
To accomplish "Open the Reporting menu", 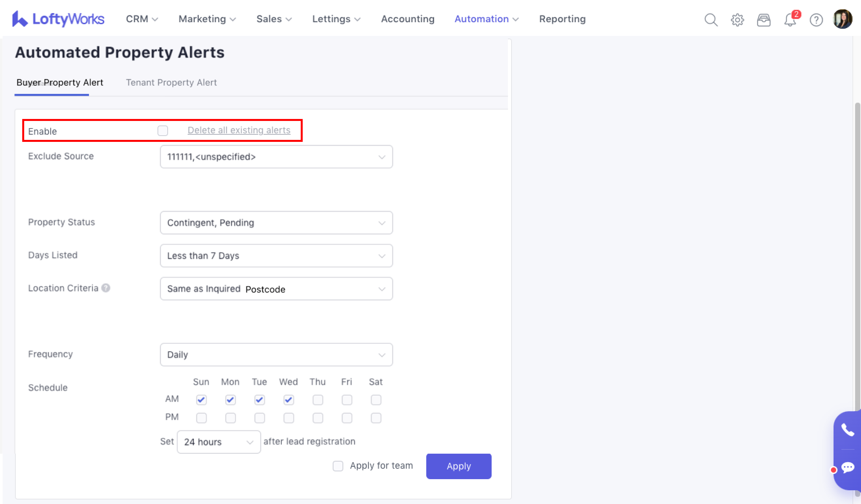I will click(x=562, y=19).
